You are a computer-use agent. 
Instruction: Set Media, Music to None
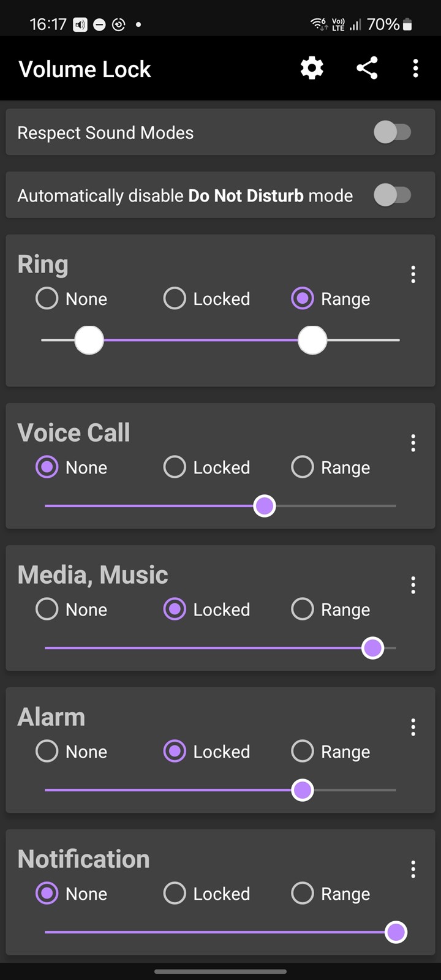click(x=47, y=609)
